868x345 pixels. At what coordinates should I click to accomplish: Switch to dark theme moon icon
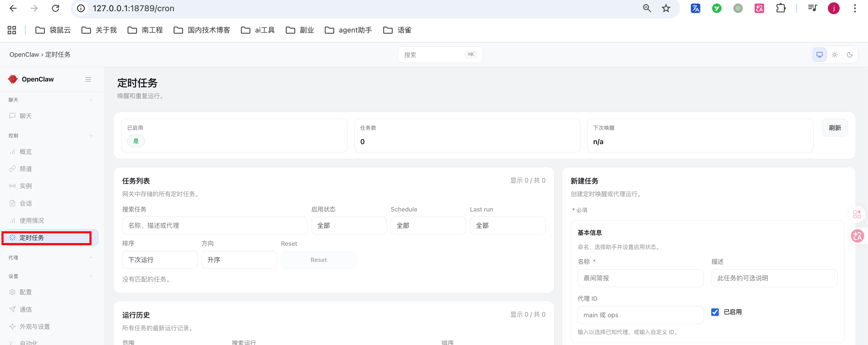pos(849,55)
